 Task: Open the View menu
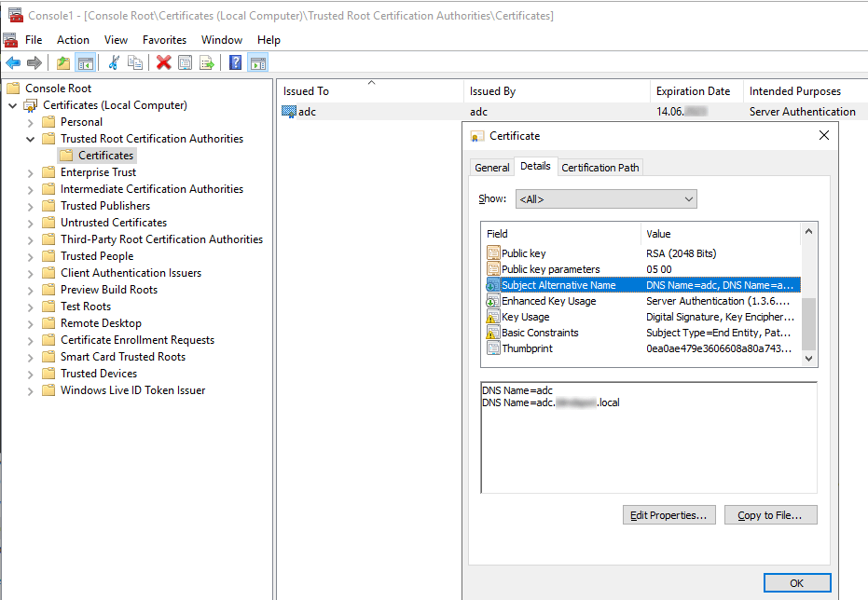click(116, 40)
